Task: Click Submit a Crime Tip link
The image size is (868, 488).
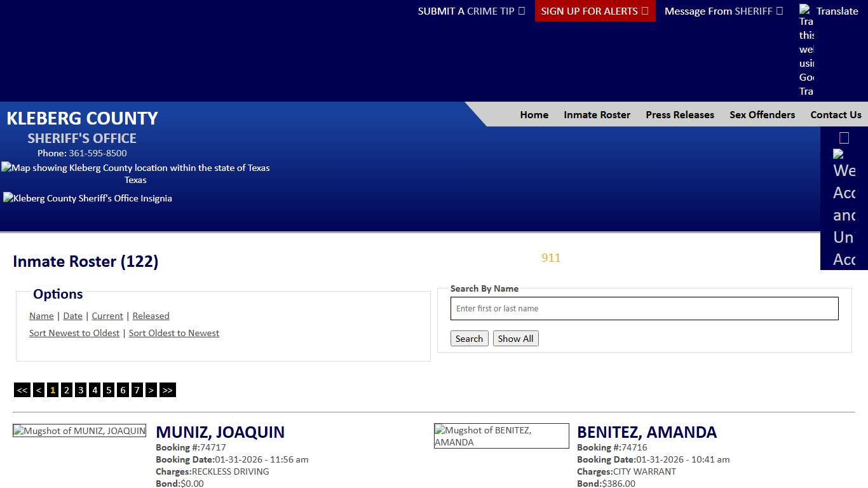Action: point(471,11)
